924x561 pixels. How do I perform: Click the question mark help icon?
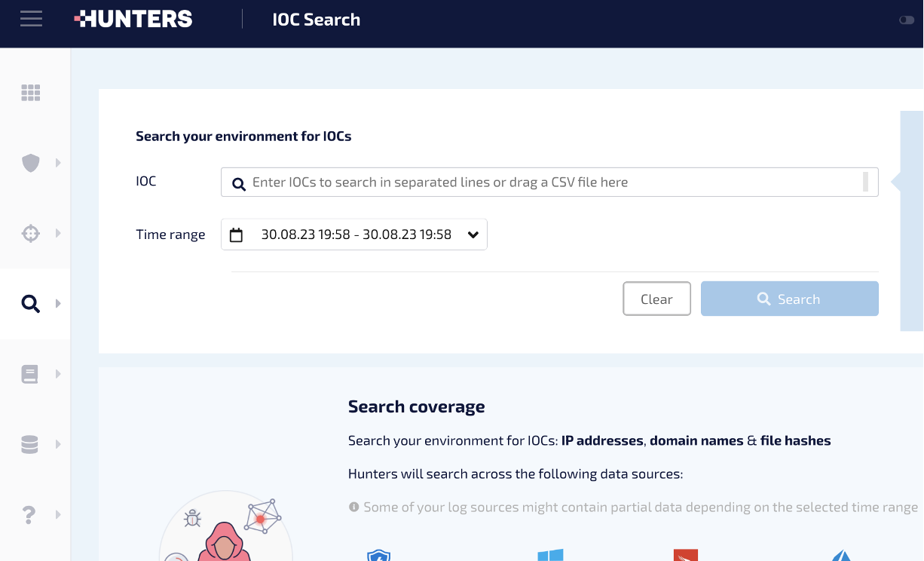(29, 515)
